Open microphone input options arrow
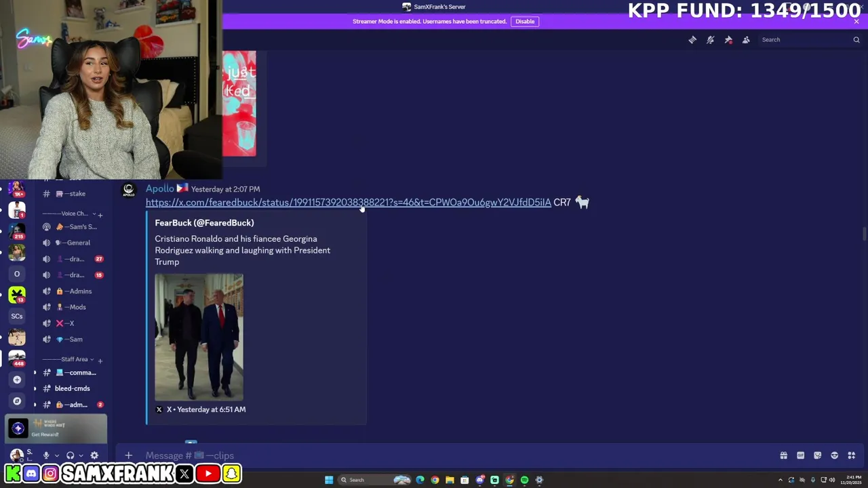The image size is (868, 488). (x=56, y=456)
